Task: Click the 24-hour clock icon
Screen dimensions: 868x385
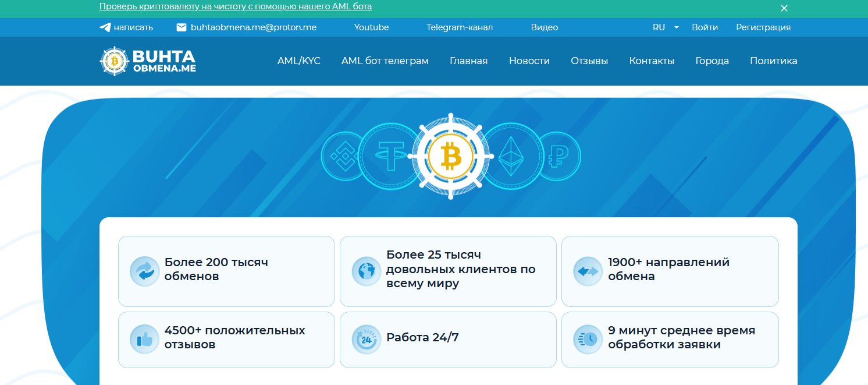Action: (x=367, y=340)
